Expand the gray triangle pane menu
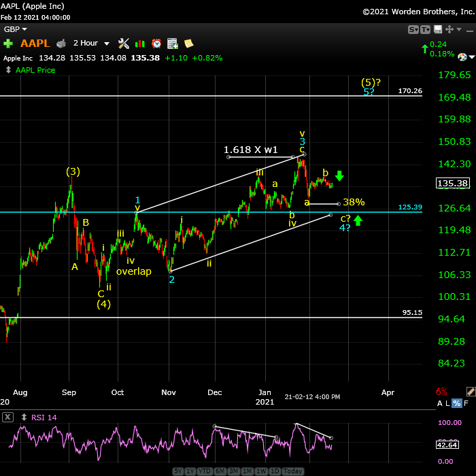This screenshot has height=476, width=476. point(459,29)
